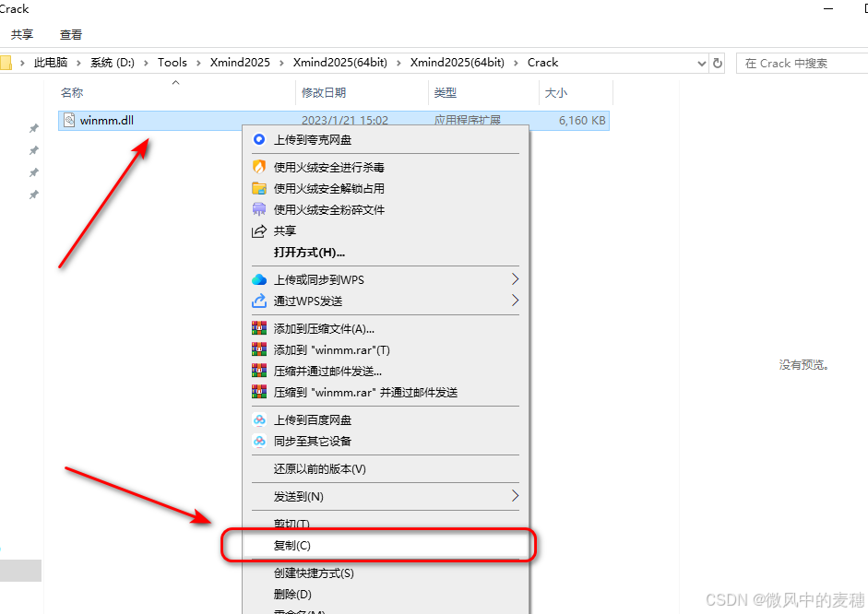The width and height of the screenshot is (868, 614).
Task: Click the WinRAR icon beside 压缩并通过邮件发送
Action: coord(258,370)
